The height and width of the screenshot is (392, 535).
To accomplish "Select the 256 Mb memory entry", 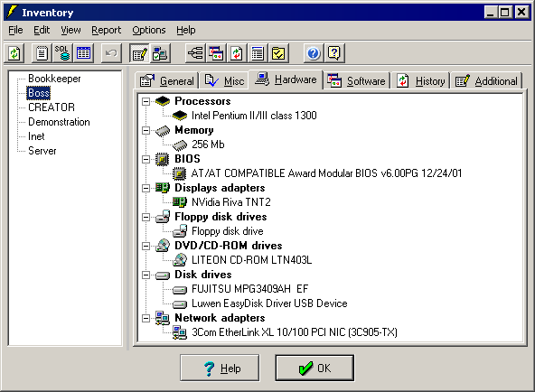I will [x=208, y=145].
